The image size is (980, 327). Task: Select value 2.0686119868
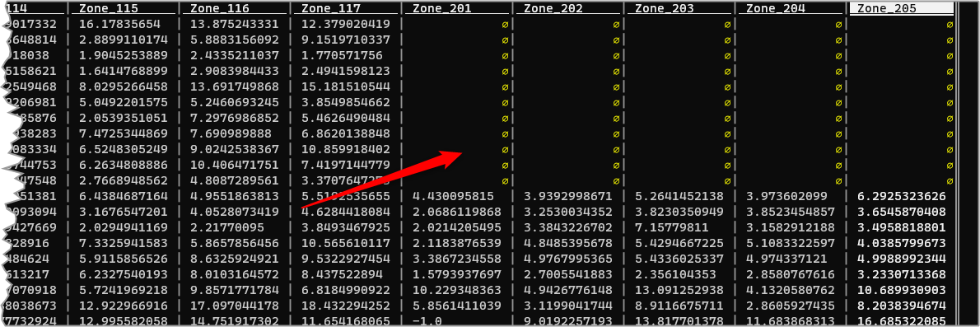pyautogui.click(x=457, y=212)
